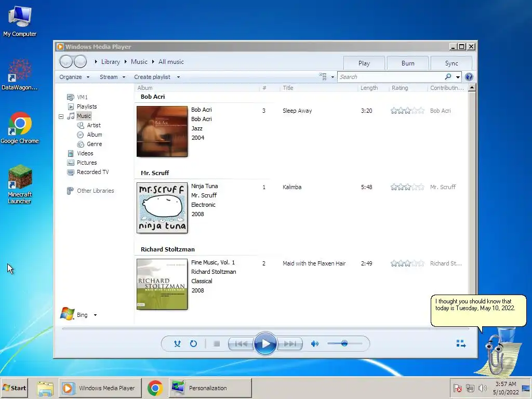This screenshot has height=399, width=532.
Task: Go back using the Back navigation arrow
Action: pos(66,61)
